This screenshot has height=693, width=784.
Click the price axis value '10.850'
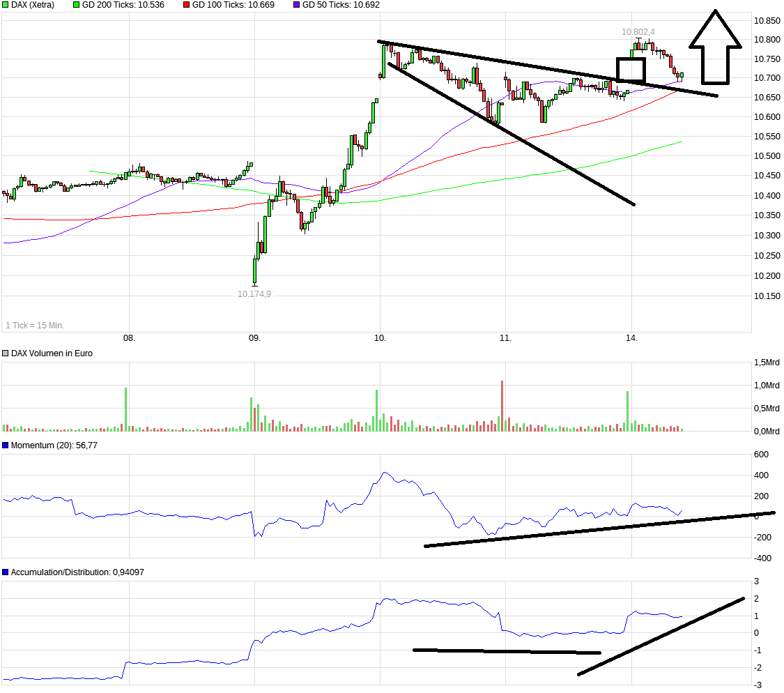coord(767,20)
